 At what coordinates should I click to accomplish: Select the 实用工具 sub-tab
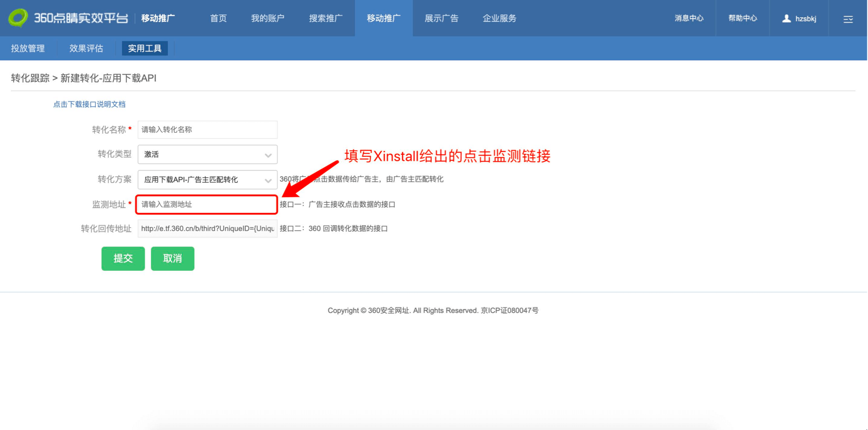(145, 48)
